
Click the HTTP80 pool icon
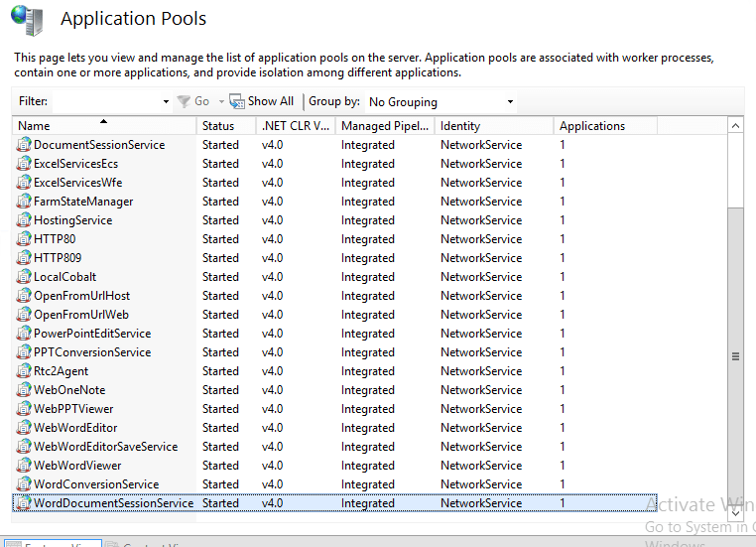pyautogui.click(x=24, y=239)
